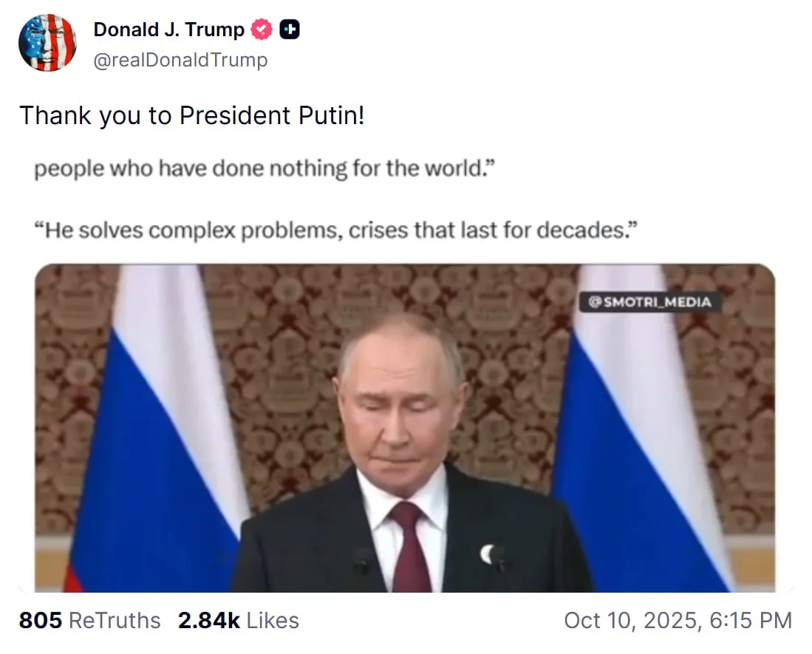
Task: Open the 805 ReTruths count
Action: click(41, 620)
